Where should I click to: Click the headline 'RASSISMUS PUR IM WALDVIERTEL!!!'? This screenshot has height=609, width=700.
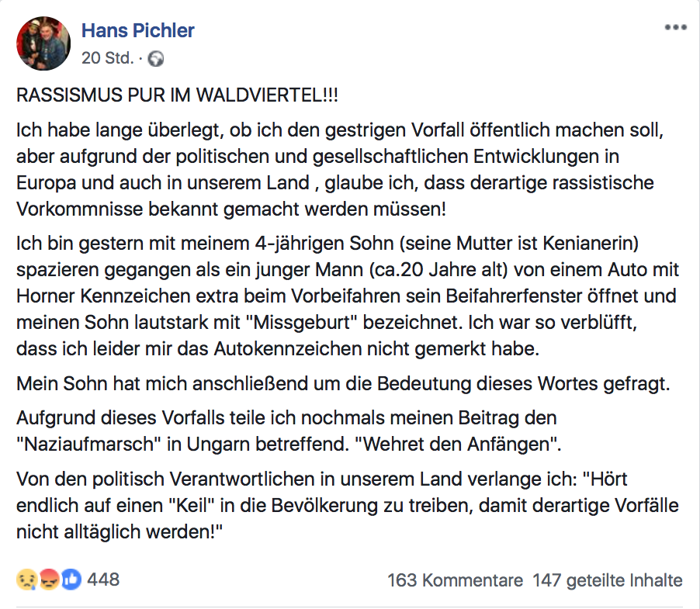[x=177, y=95]
